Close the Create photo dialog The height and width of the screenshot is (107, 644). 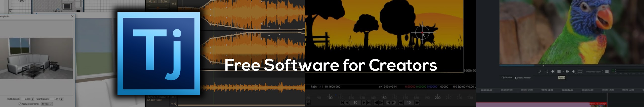pyautogui.click(x=72, y=16)
